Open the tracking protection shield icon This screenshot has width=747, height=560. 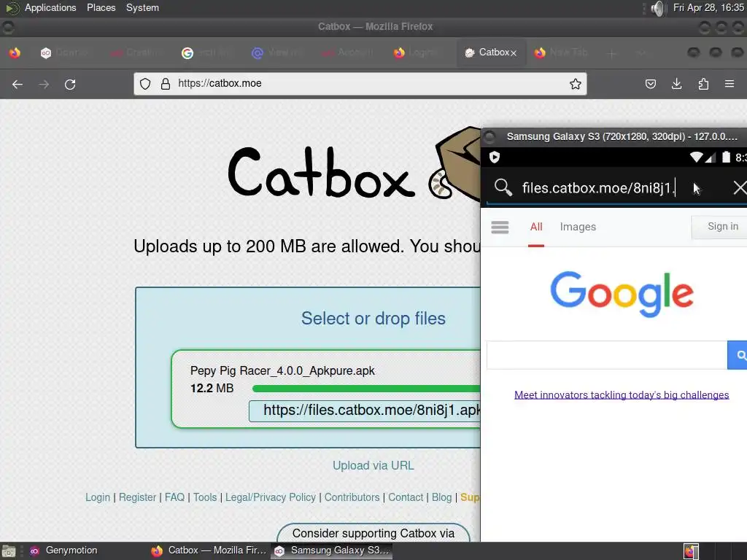tap(145, 84)
